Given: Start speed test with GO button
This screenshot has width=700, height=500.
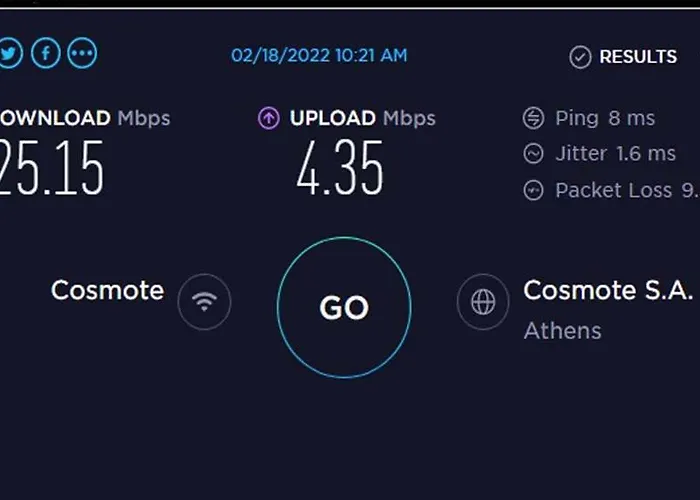Looking at the screenshot, I should click(x=344, y=308).
